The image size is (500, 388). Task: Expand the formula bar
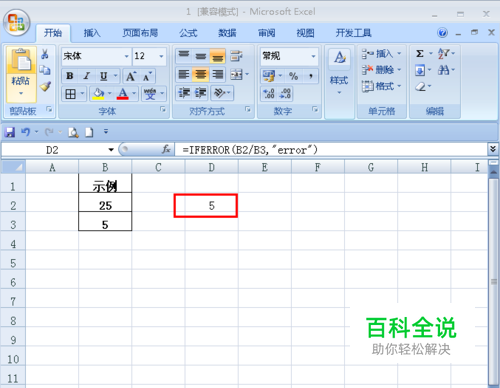pyautogui.click(x=493, y=149)
